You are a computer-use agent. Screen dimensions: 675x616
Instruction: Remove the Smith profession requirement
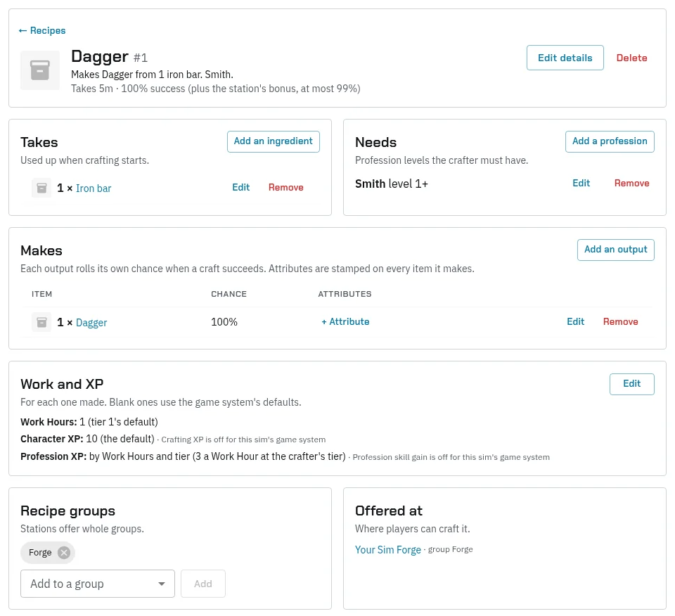pyautogui.click(x=631, y=183)
